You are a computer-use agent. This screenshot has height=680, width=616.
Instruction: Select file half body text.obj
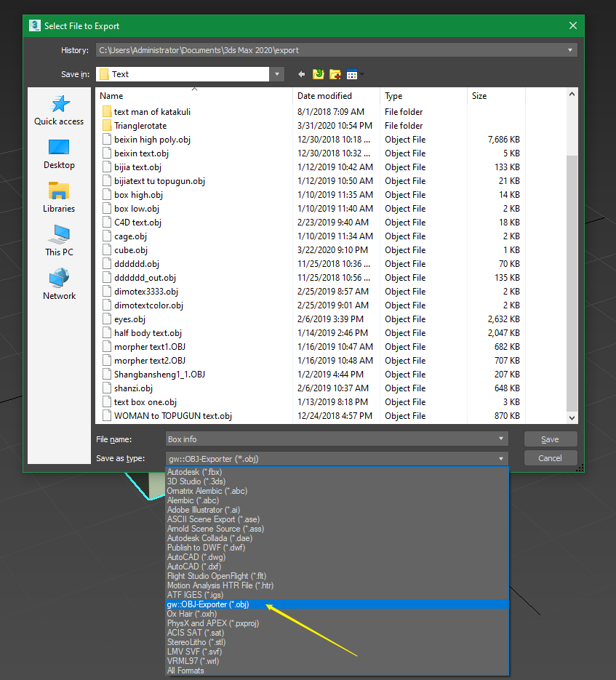tap(148, 333)
